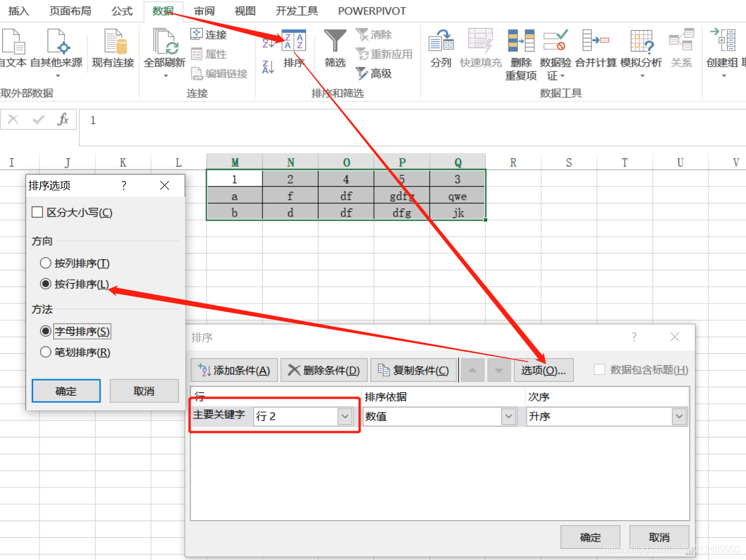Click What-If Analysis (模拟分析) icon
Viewport: 746px width, 560px height.
[642, 41]
